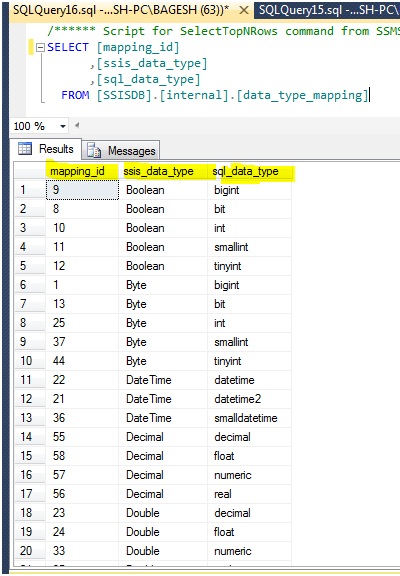Click mapping_id cell with value 55
This screenshot has width=400, height=576.
coord(82,437)
